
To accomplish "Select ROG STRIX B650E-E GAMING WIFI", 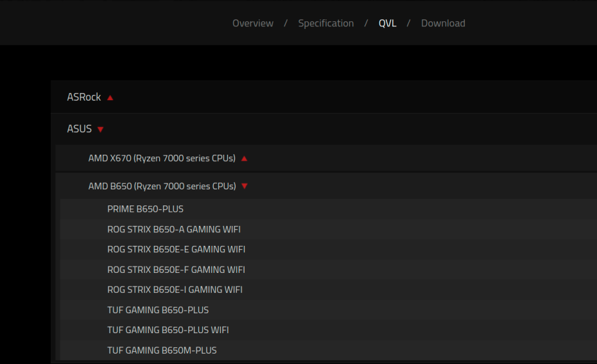I will coord(177,249).
